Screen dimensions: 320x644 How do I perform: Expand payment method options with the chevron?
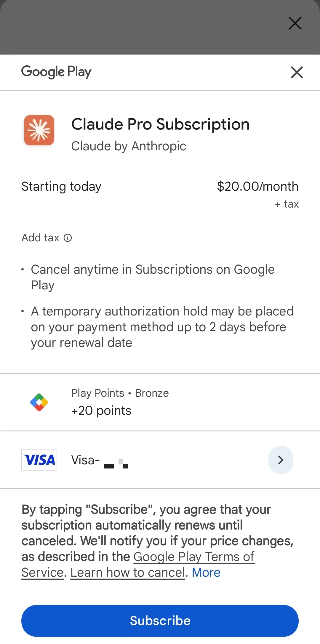click(x=281, y=460)
